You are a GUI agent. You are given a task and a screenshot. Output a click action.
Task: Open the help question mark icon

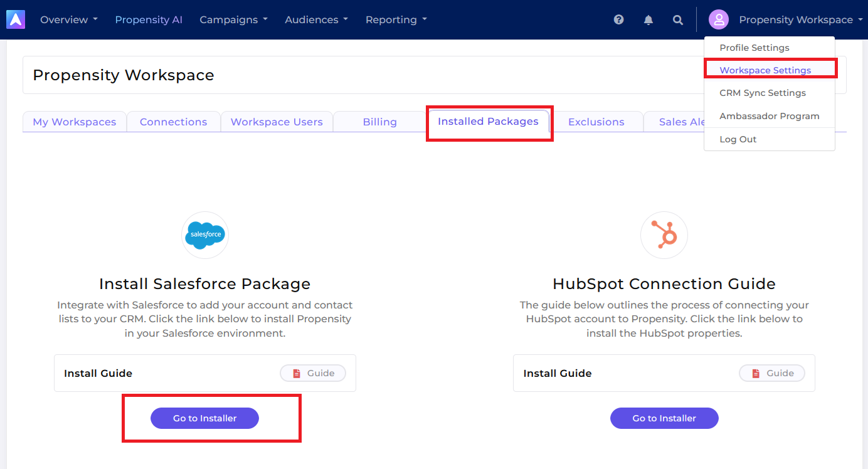click(x=619, y=19)
